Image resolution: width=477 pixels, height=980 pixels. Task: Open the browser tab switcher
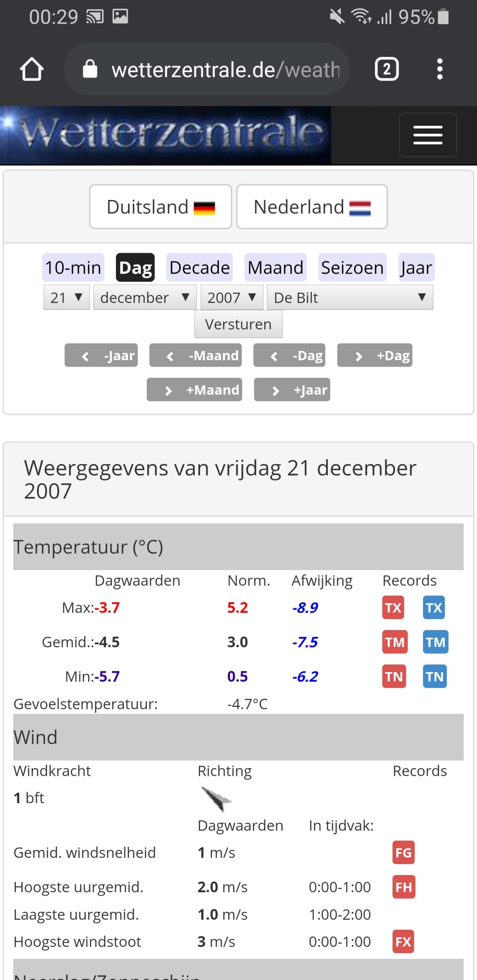coord(386,69)
